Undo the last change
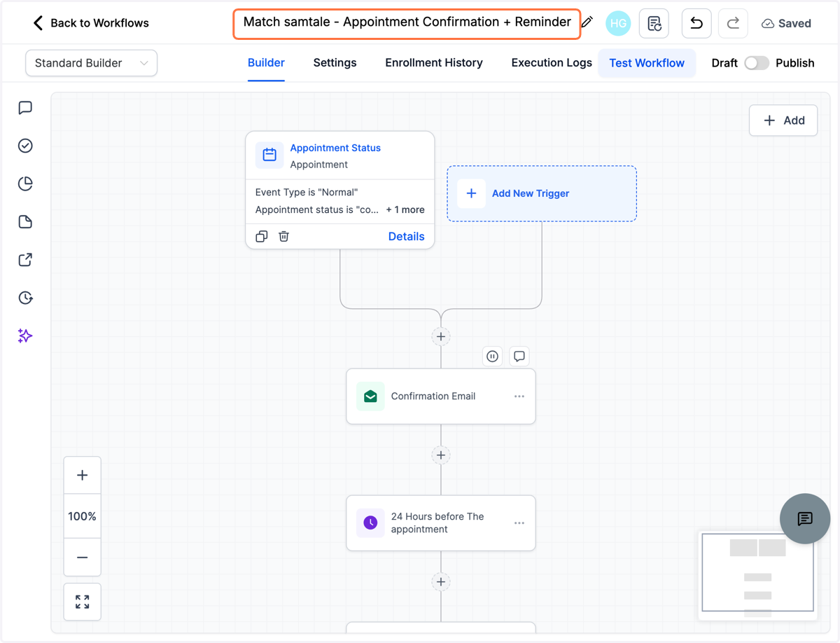 696,24
